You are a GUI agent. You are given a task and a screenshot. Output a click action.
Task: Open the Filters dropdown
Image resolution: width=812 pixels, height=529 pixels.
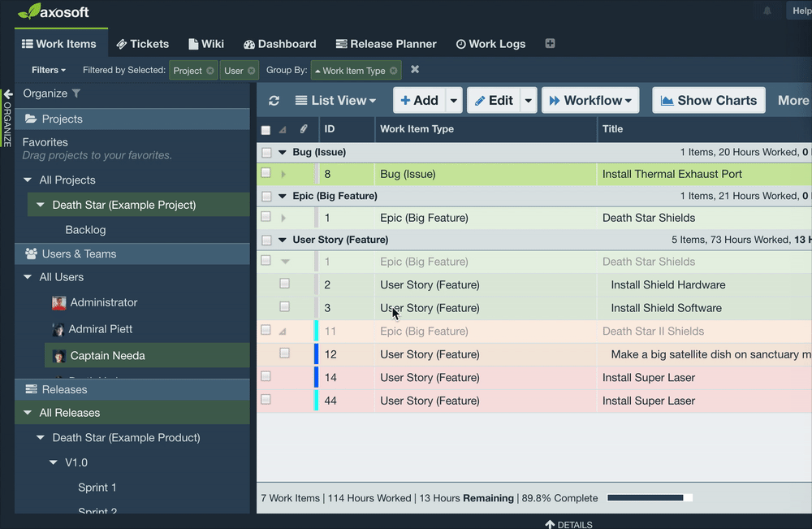49,70
